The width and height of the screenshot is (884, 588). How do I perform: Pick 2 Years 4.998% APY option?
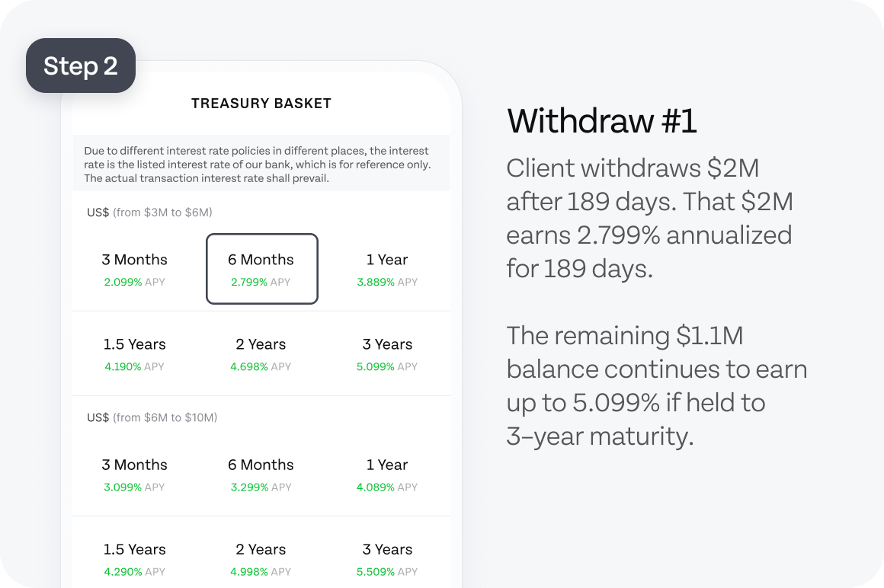click(261, 559)
